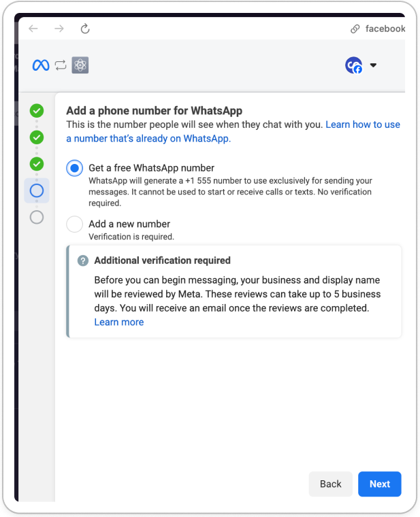
Task: Open the atom app icon in header
Action: [x=80, y=65]
